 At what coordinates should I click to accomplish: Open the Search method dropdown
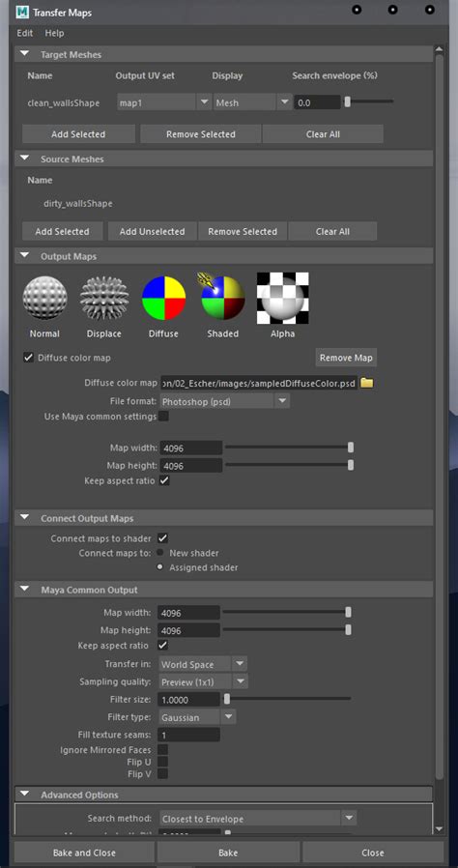tap(257, 818)
